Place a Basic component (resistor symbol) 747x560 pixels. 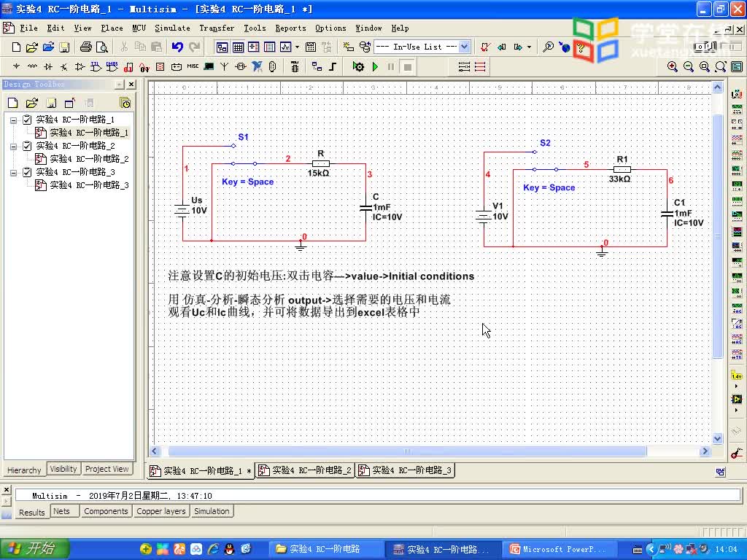pyautogui.click(x=32, y=66)
